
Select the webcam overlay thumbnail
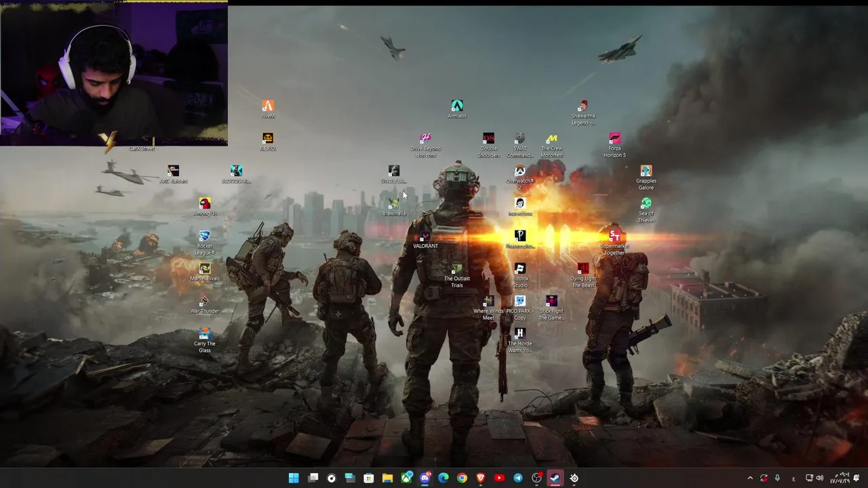114,73
